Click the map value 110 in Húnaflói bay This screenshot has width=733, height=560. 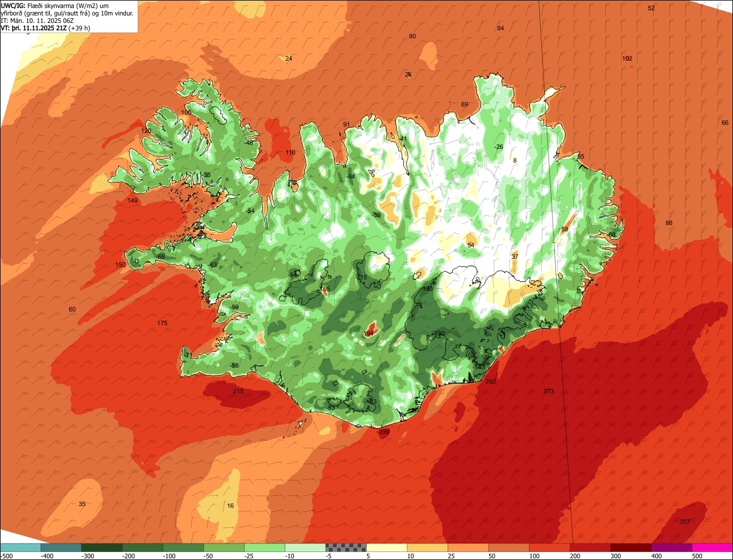[x=290, y=152]
